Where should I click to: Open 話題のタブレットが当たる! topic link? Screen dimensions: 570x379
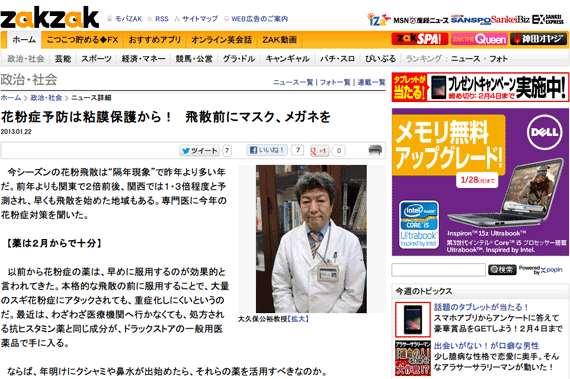(481, 307)
